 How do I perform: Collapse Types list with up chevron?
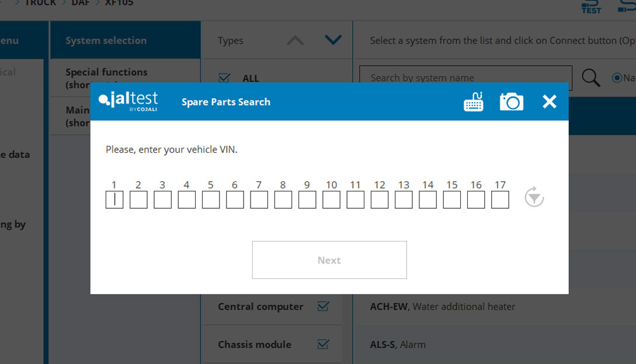[296, 40]
